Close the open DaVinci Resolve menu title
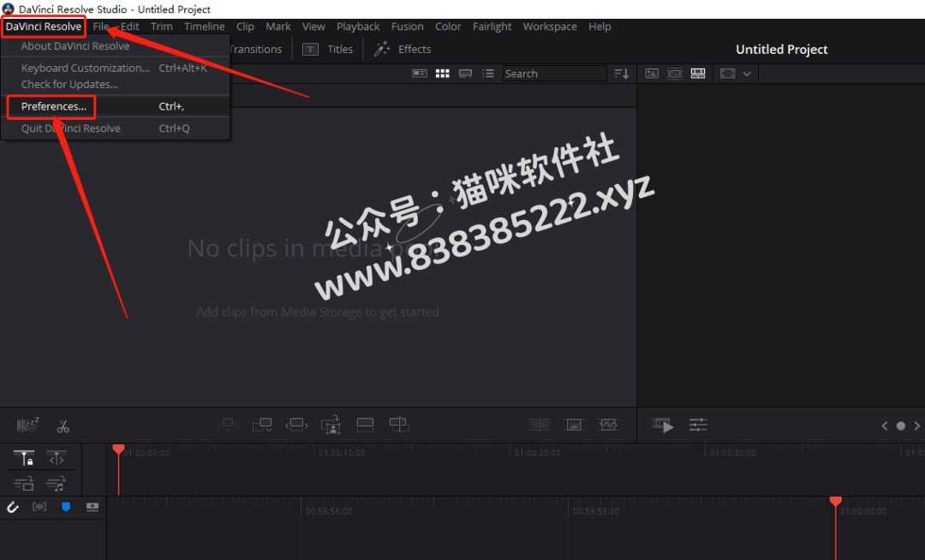Image resolution: width=925 pixels, height=560 pixels. [x=44, y=27]
